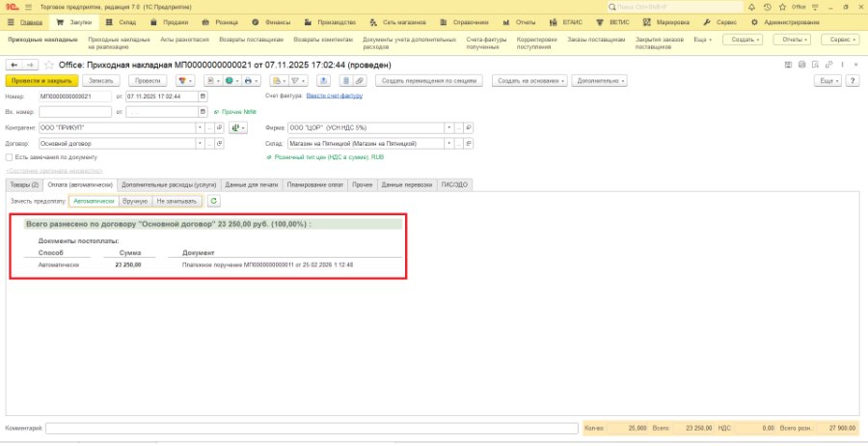Open the history clock icon
The height and width of the screenshot is (446, 868).
[767, 7]
